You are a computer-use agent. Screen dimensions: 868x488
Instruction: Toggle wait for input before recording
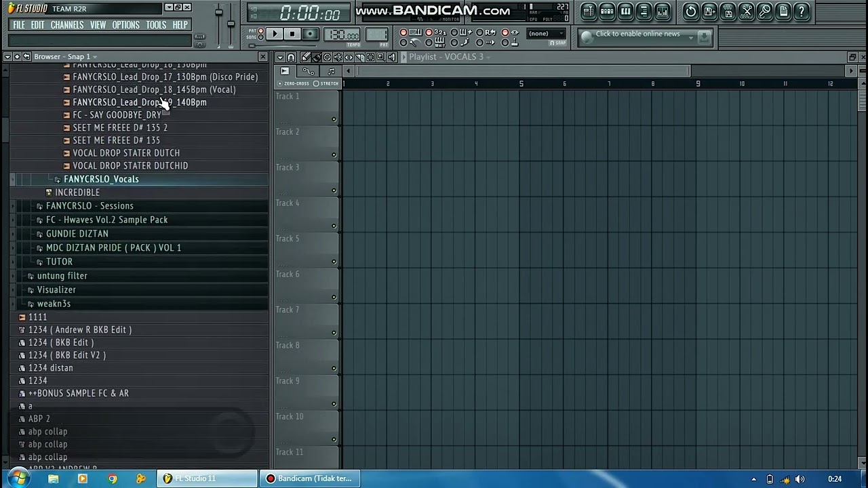pos(436,42)
